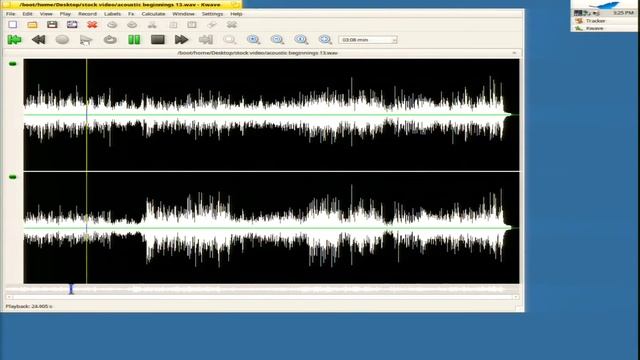640x360 pixels.
Task: Open the Record menu
Action: (87, 14)
